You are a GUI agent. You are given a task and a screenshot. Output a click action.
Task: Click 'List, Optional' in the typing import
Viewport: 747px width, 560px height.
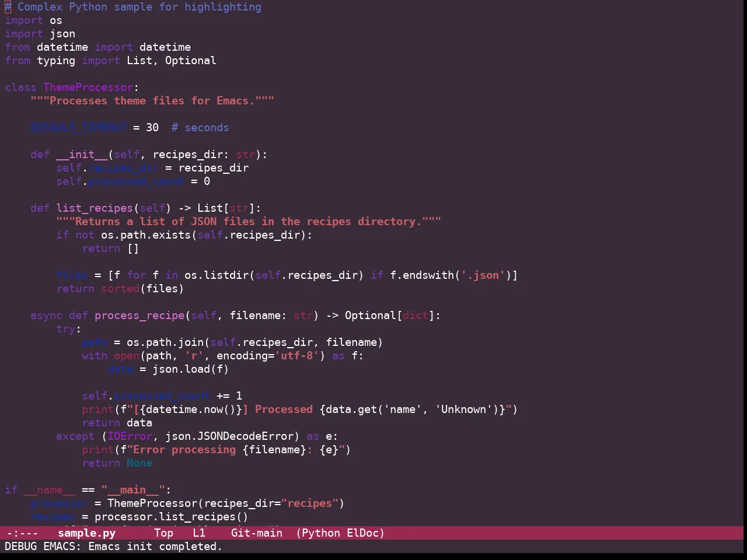click(x=172, y=61)
